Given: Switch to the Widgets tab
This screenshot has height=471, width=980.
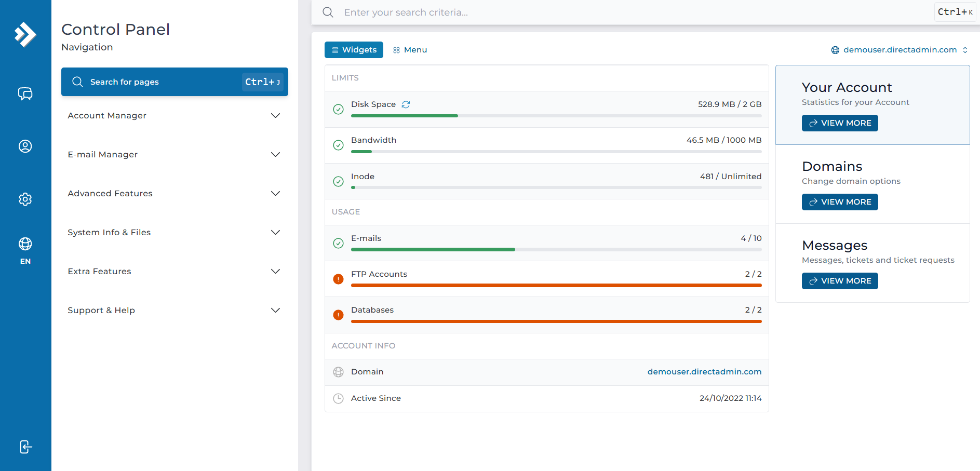Looking at the screenshot, I should 354,50.
